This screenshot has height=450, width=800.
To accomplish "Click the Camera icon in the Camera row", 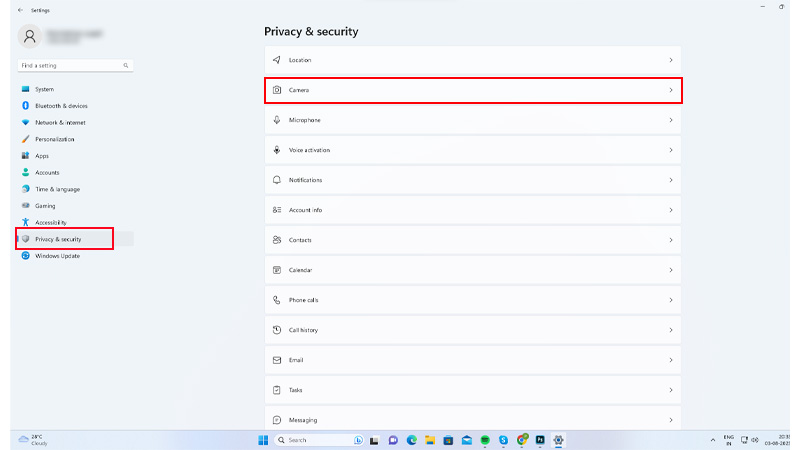I will (277, 90).
